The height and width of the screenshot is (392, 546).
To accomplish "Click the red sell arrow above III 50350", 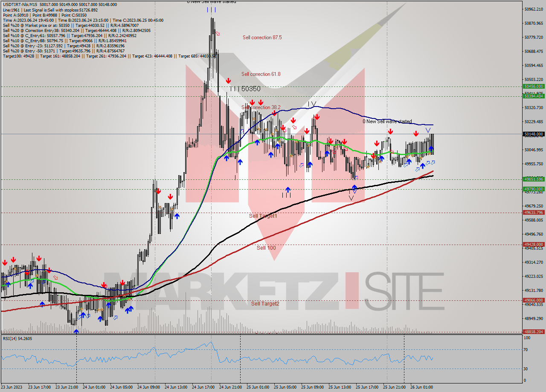I will (x=229, y=81).
